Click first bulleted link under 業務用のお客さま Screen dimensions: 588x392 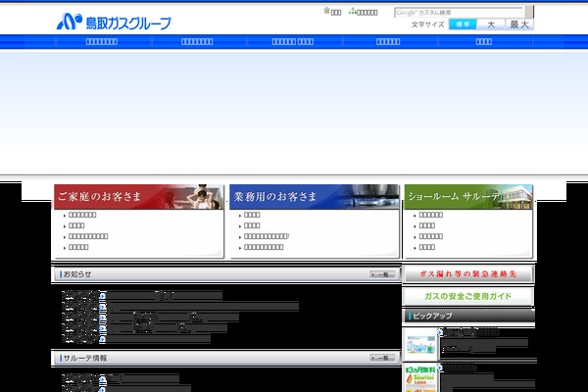click(252, 215)
